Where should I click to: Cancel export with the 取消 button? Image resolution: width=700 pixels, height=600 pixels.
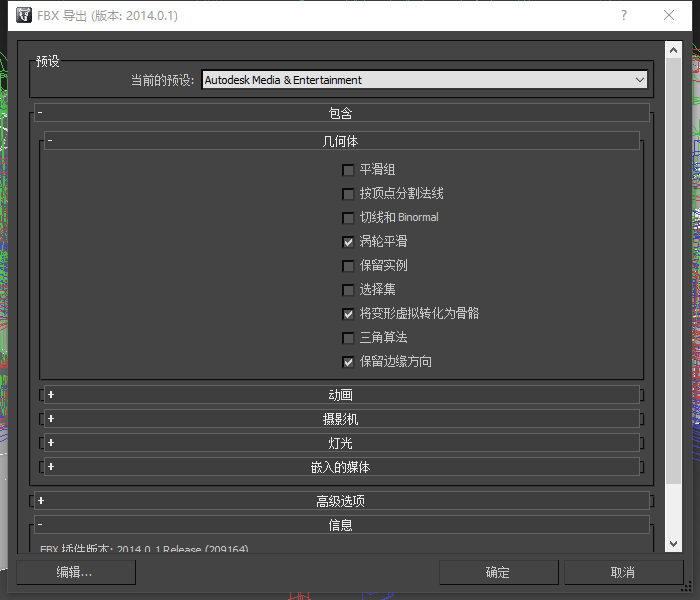click(624, 572)
